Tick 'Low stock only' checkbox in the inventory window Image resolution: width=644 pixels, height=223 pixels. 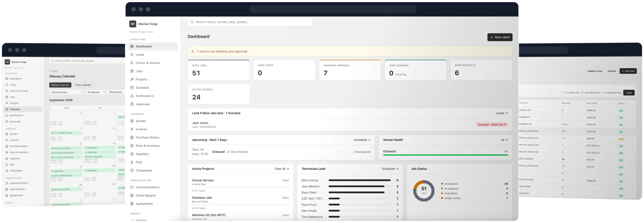tap(582, 92)
